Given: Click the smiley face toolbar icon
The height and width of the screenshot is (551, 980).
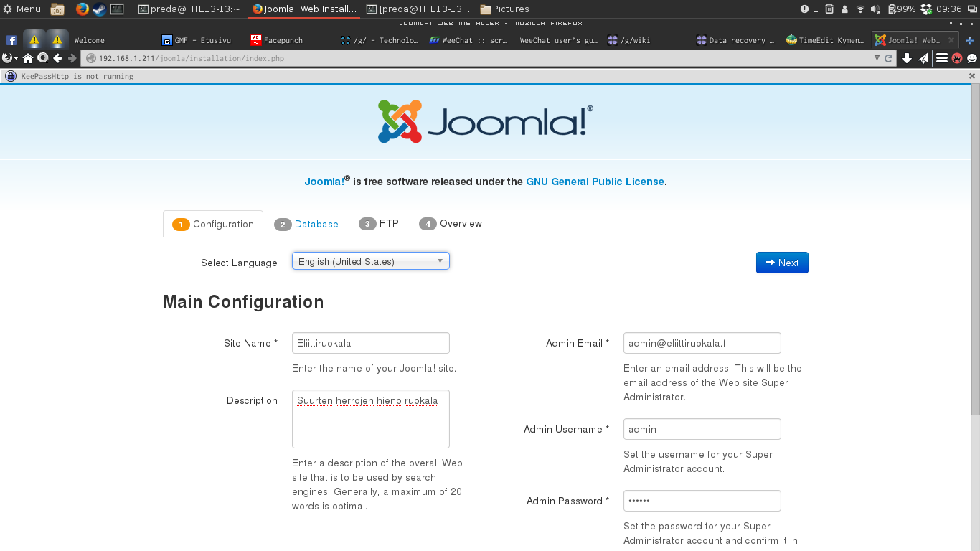Looking at the screenshot, I should (x=972, y=58).
